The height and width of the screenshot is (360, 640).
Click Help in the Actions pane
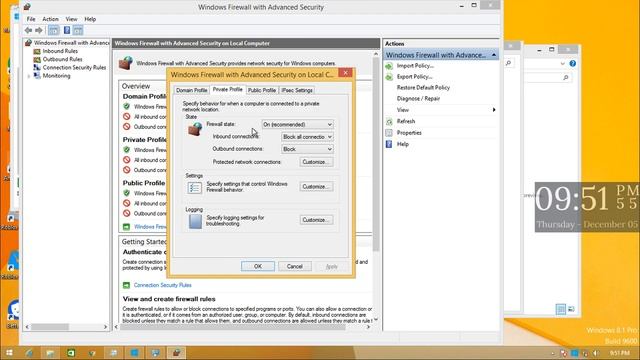[x=402, y=144]
